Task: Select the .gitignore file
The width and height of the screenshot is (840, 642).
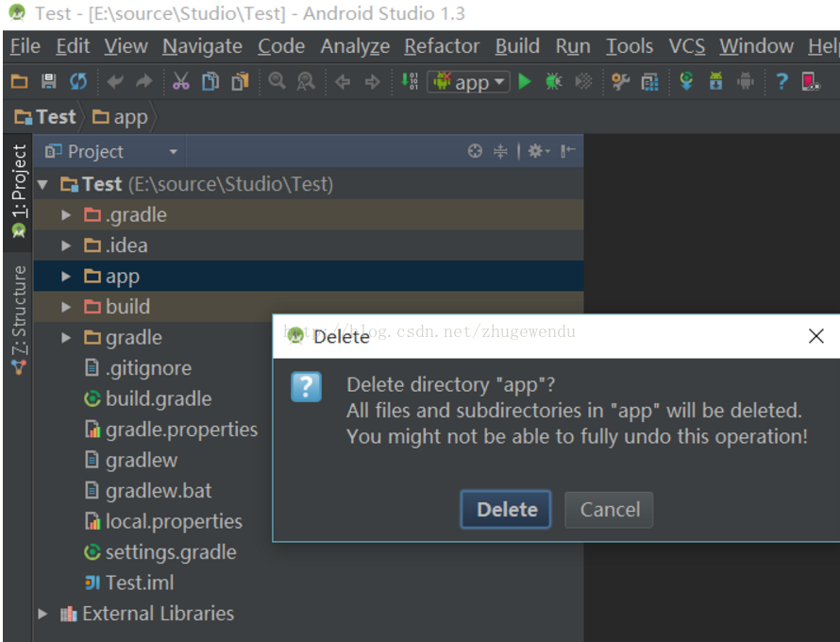Action: pos(138,368)
